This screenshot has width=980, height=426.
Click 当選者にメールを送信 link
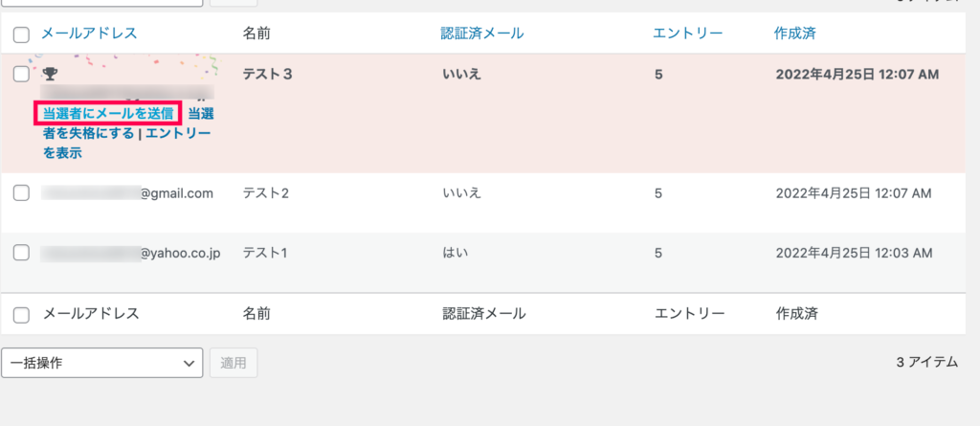[107, 114]
